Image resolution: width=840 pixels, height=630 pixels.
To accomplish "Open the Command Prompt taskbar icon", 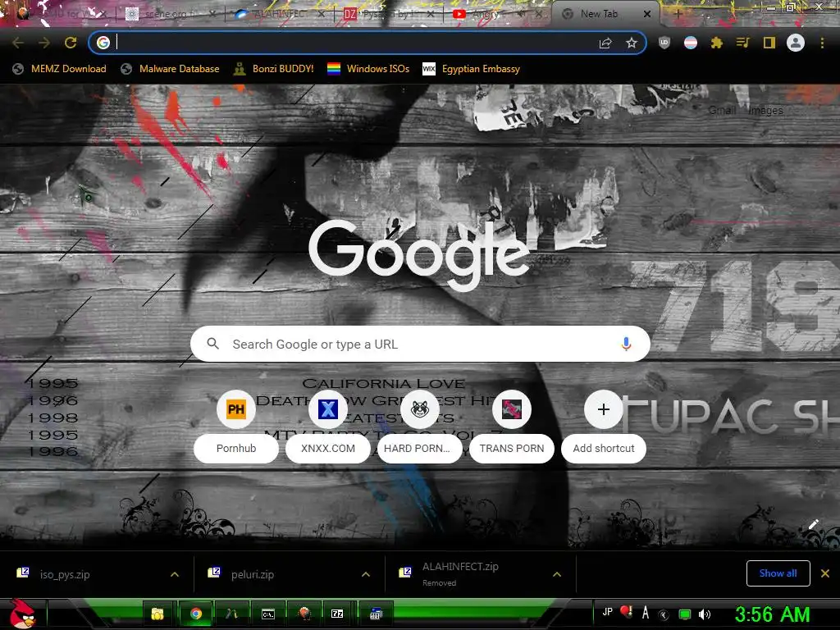I will [x=268, y=614].
